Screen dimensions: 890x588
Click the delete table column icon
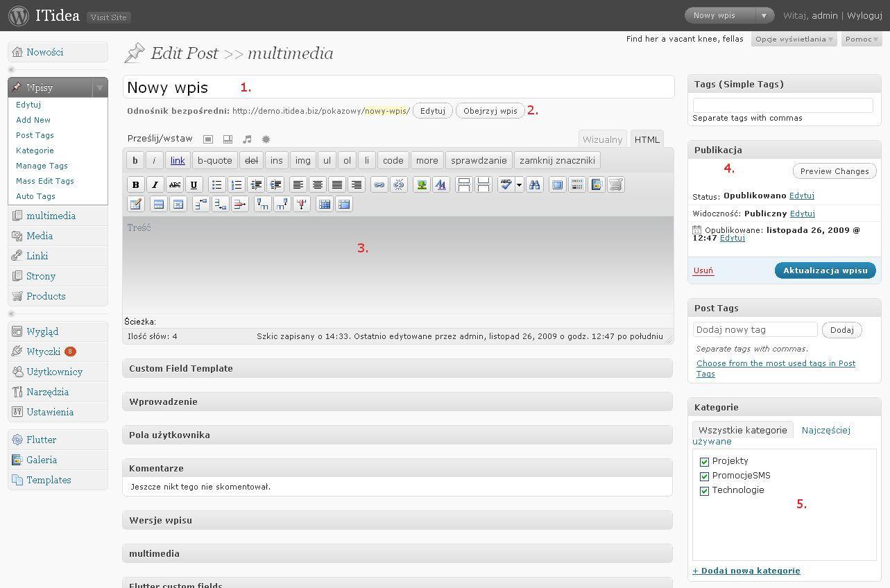click(301, 204)
